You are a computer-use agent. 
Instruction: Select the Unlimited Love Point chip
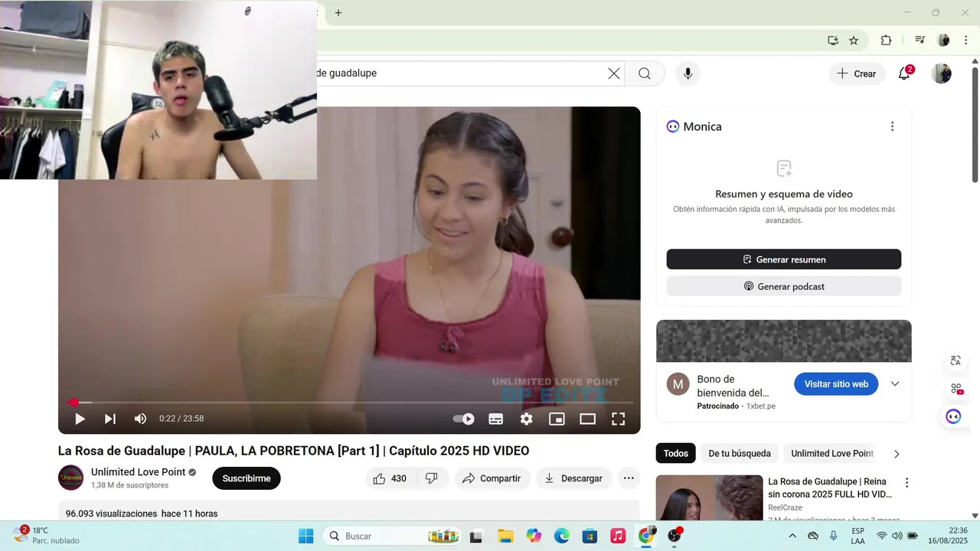pos(832,453)
